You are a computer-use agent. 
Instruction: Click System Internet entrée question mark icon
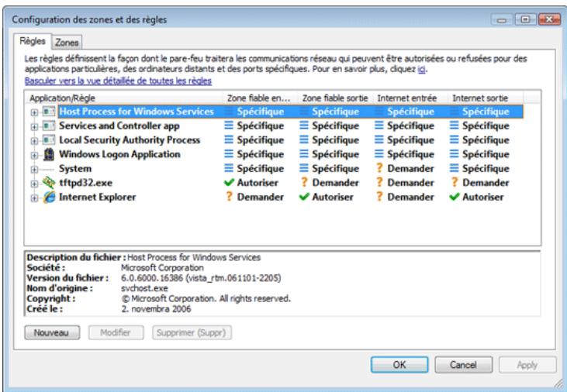pyautogui.click(x=379, y=168)
